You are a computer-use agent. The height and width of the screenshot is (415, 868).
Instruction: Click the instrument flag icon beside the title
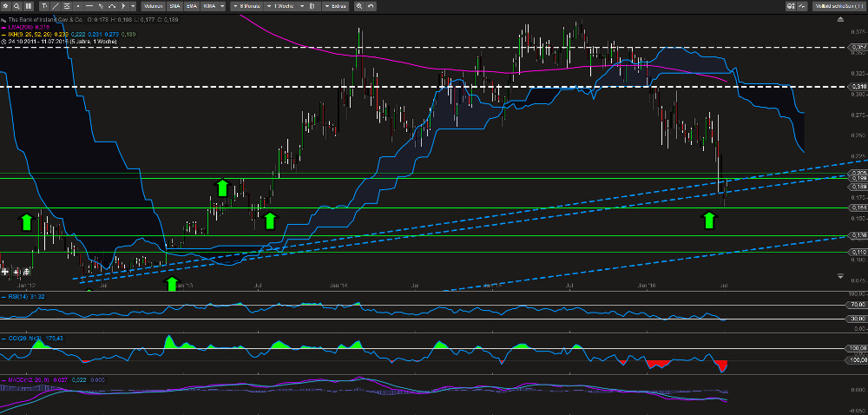click(3, 21)
